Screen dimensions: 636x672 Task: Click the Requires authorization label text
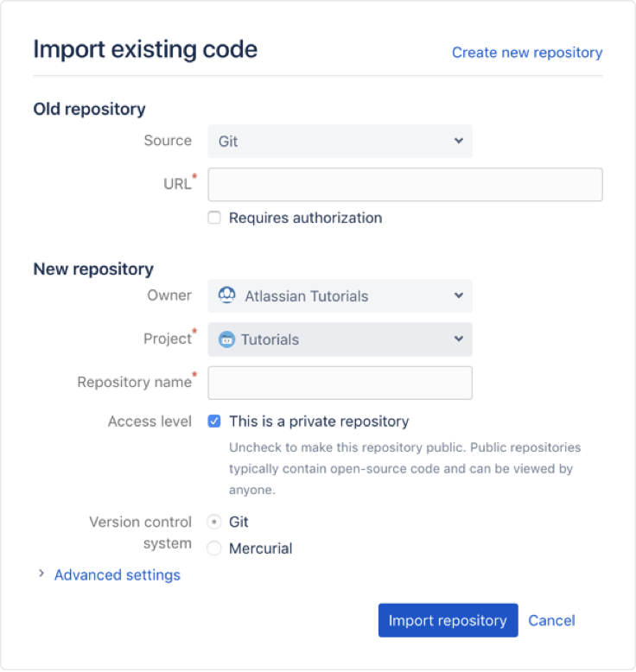305,219
